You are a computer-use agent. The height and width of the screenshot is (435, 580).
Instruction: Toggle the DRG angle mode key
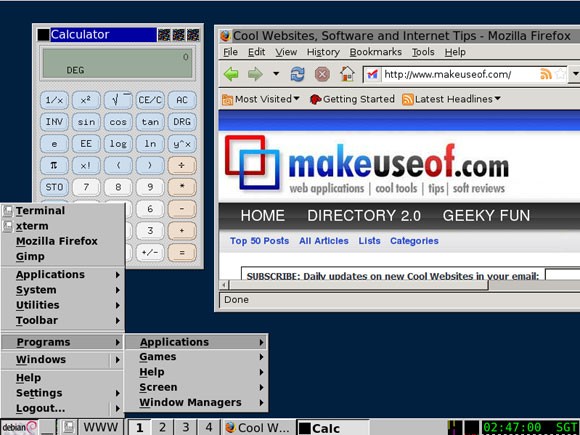point(182,122)
